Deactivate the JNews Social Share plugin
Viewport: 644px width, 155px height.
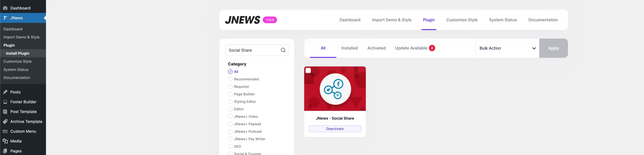335,129
